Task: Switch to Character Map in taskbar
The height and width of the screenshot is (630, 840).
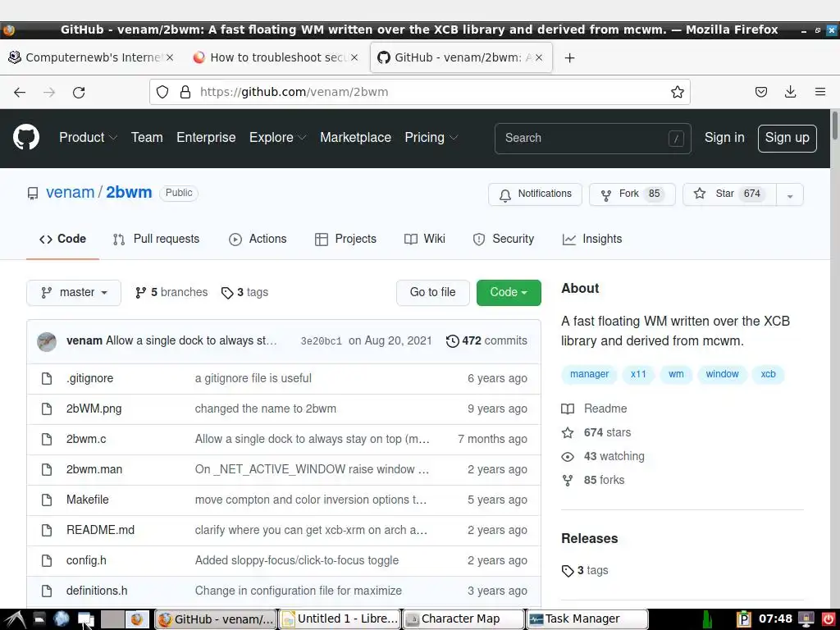Action: (463, 619)
